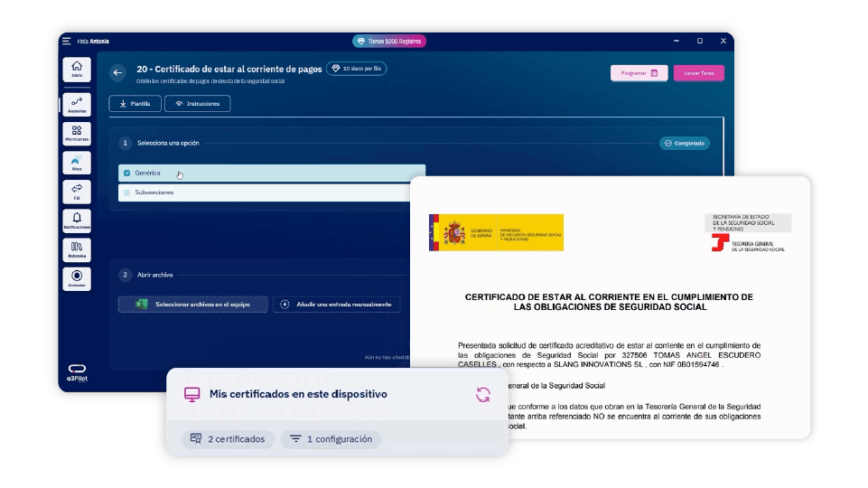
Task: Click the monitor icon beside Mis certificados
Action: pyautogui.click(x=192, y=394)
